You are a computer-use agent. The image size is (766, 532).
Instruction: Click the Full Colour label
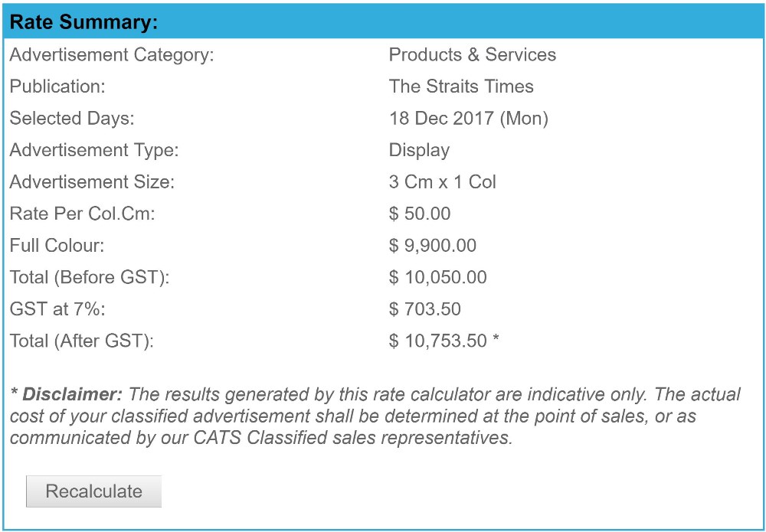[x=57, y=246]
